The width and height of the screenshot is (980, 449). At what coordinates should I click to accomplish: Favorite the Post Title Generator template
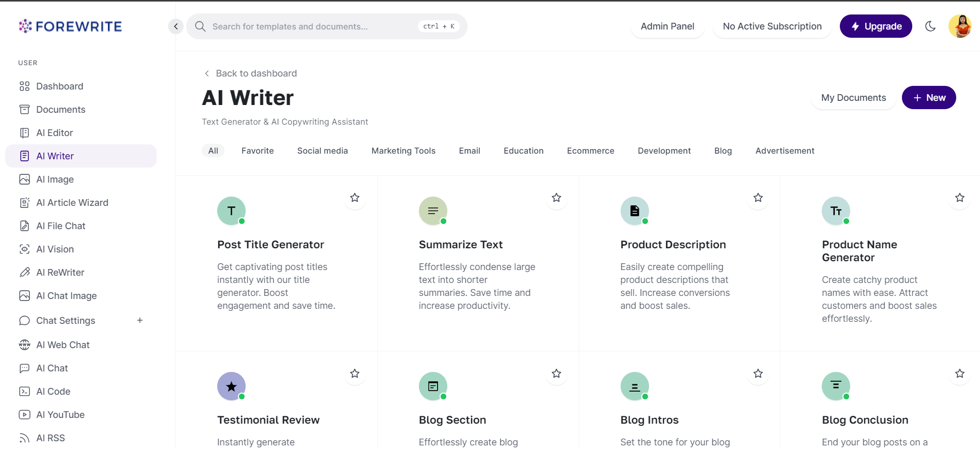pyautogui.click(x=355, y=198)
